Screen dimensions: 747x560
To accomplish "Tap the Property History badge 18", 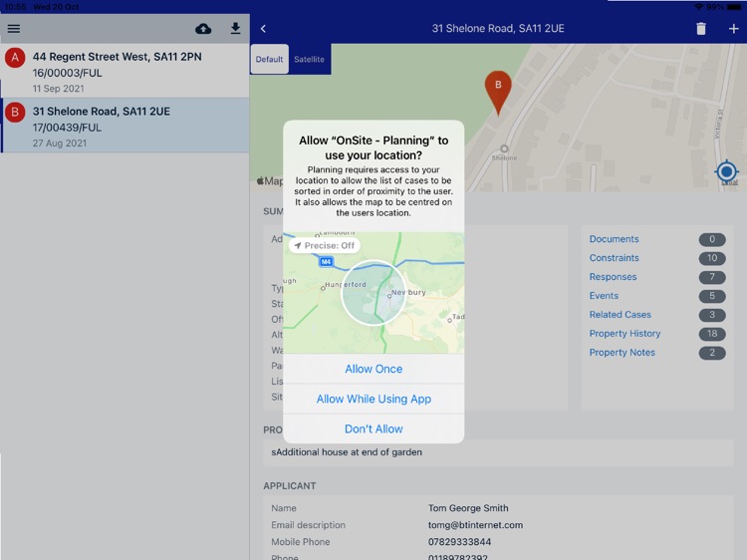I will pos(712,334).
